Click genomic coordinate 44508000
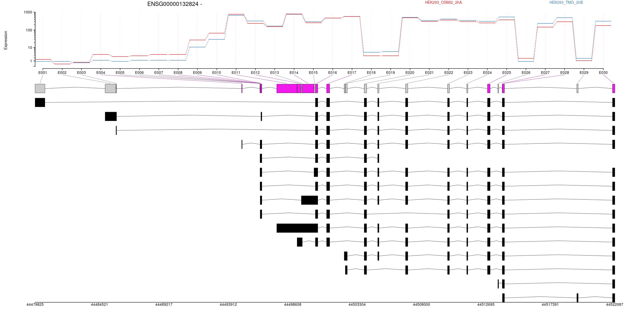The image size is (644, 309). (422, 305)
